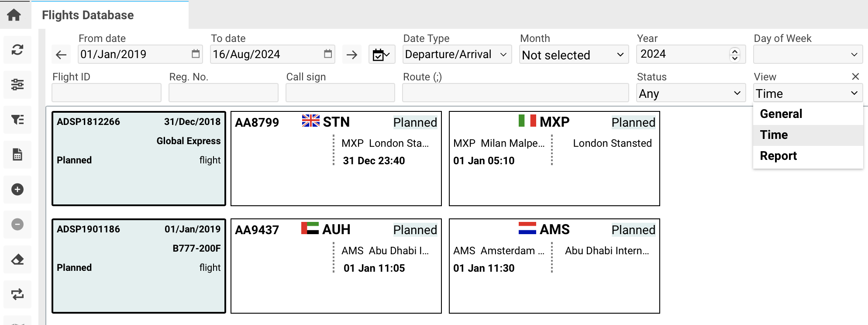868x325 pixels.
Task: Click the add (plus) circle icon
Action: pos(17,190)
